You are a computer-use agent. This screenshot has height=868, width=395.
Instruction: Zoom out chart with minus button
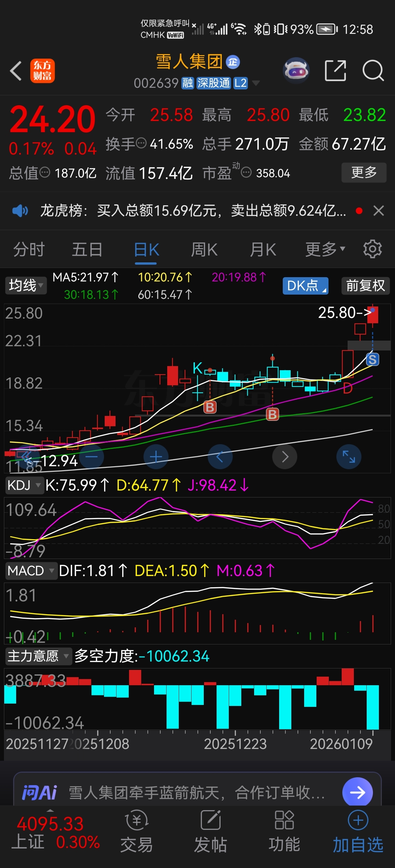(91, 457)
